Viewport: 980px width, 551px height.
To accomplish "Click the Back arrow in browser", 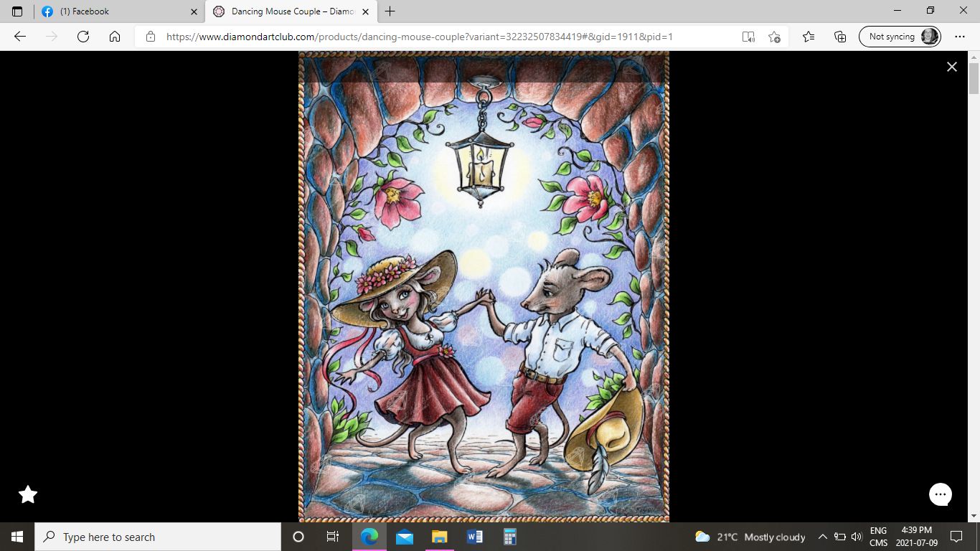I will [x=20, y=37].
